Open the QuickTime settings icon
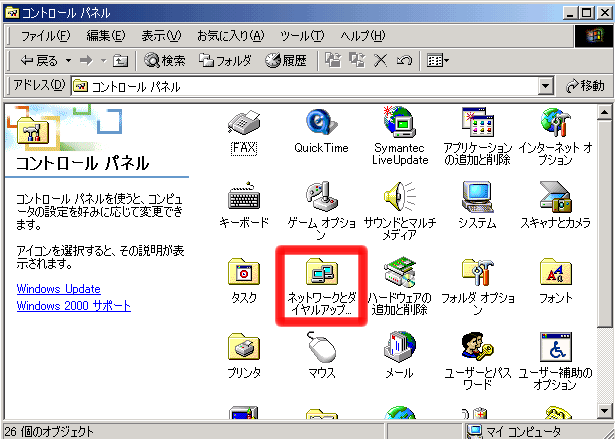Viewport: 615px width, 439px height. [x=321, y=131]
